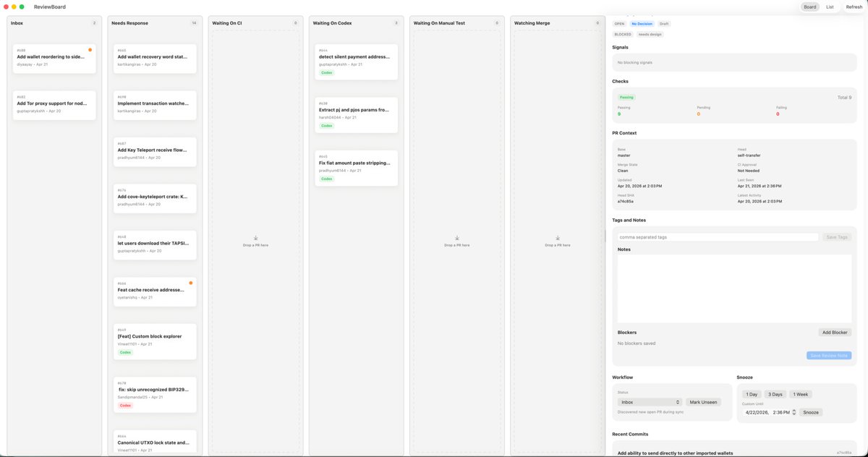Select the No Decision toggle

[642, 23]
